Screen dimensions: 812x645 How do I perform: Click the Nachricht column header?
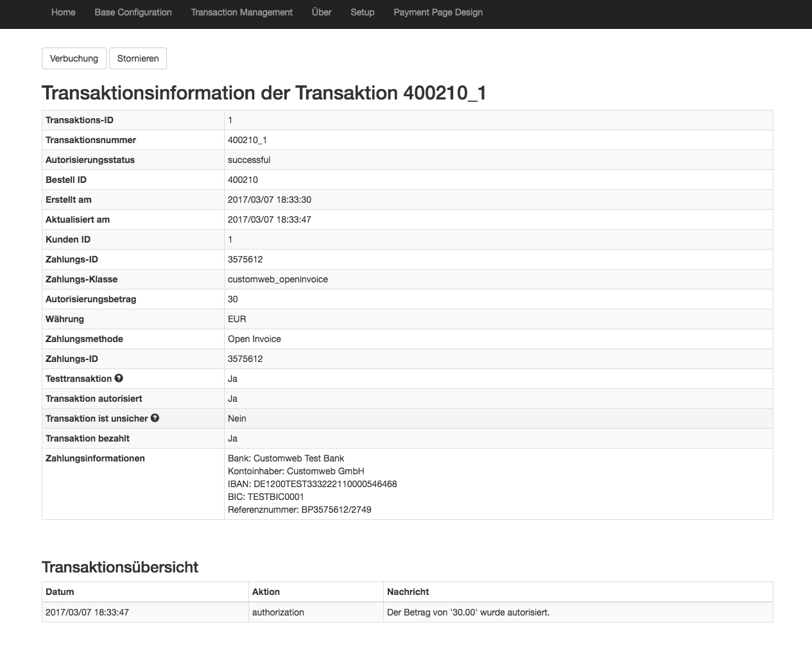(408, 592)
